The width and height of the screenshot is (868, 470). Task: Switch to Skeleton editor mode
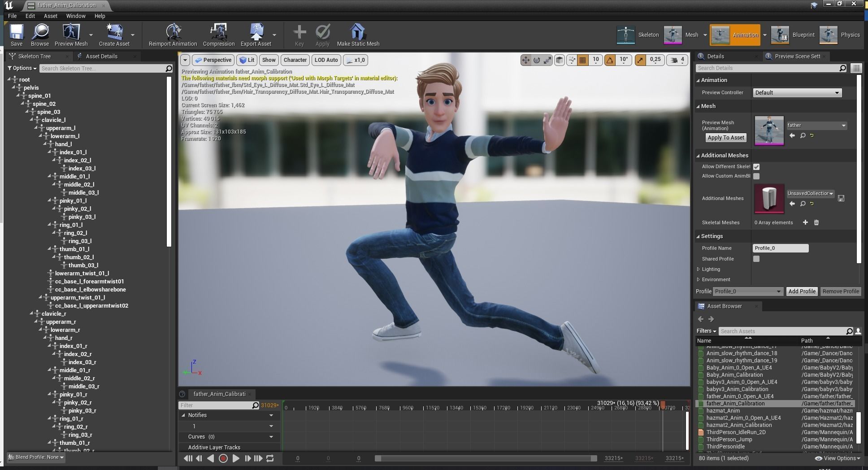pos(638,35)
